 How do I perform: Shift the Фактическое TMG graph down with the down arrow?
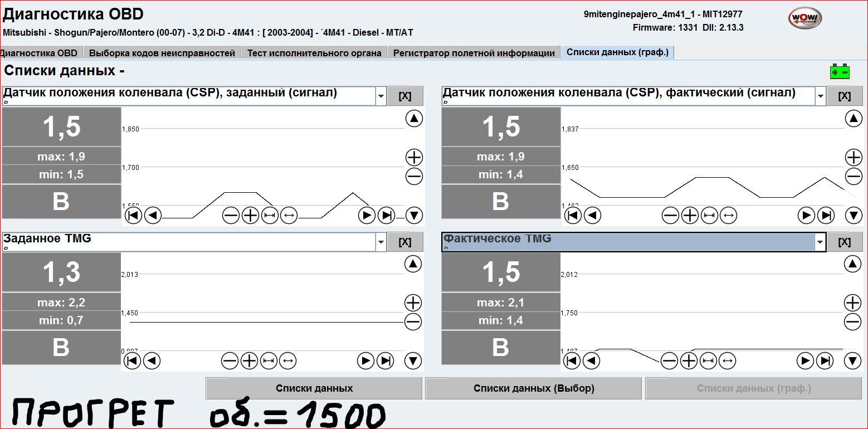click(x=852, y=361)
